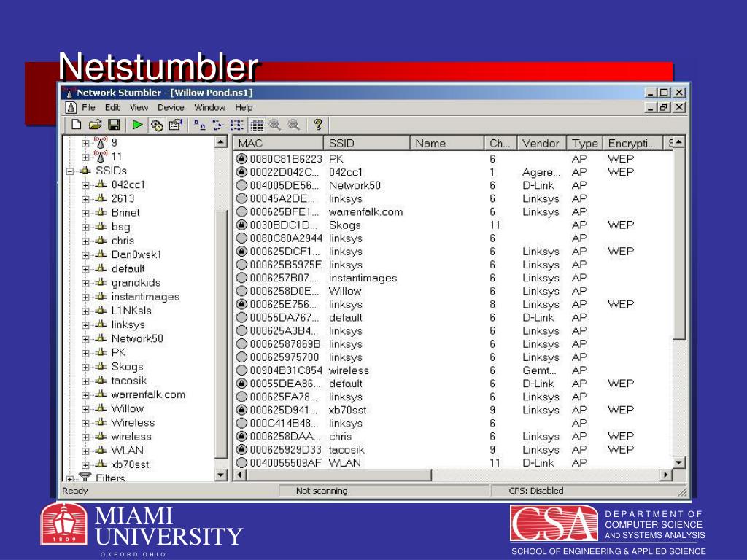Viewport: 747px width, 560px height.
Task: Click list horizontal scrollbar right arrow
Action: (665, 475)
